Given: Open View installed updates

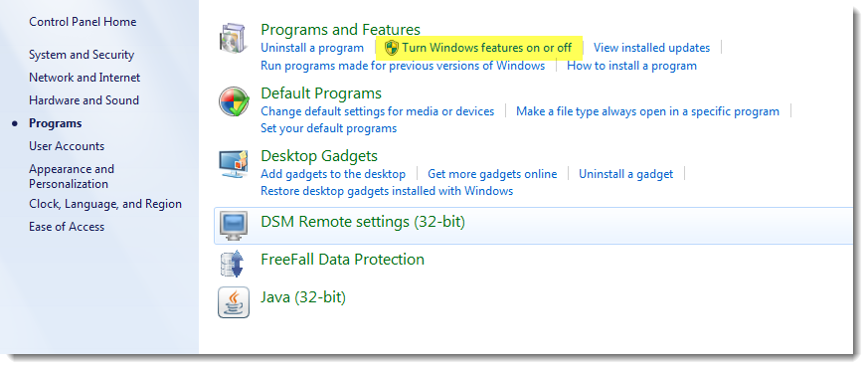Looking at the screenshot, I should (651, 48).
